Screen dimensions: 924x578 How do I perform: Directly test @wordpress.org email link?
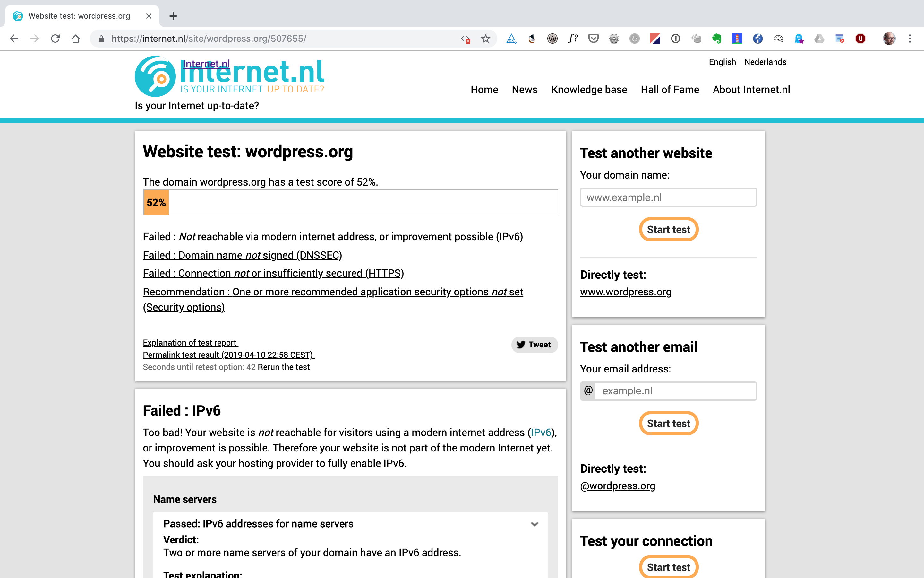(617, 486)
